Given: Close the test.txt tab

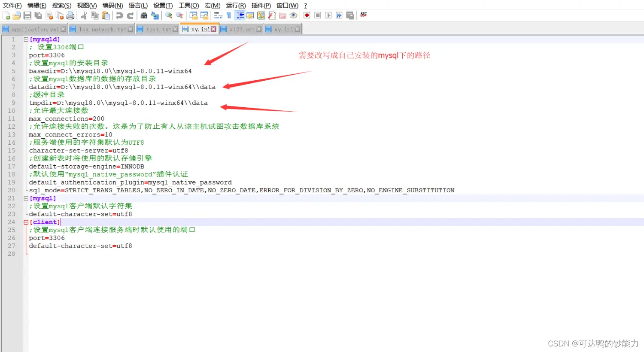Looking at the screenshot, I should (x=175, y=29).
